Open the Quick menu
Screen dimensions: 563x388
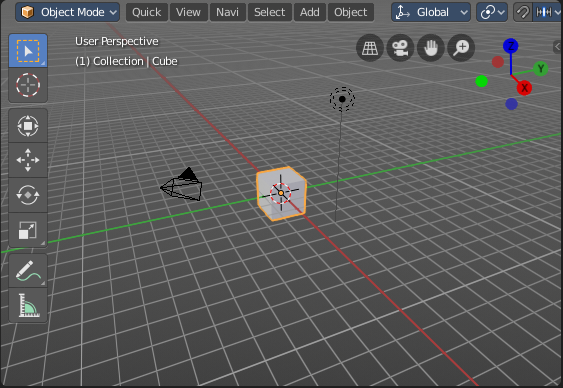coord(146,12)
